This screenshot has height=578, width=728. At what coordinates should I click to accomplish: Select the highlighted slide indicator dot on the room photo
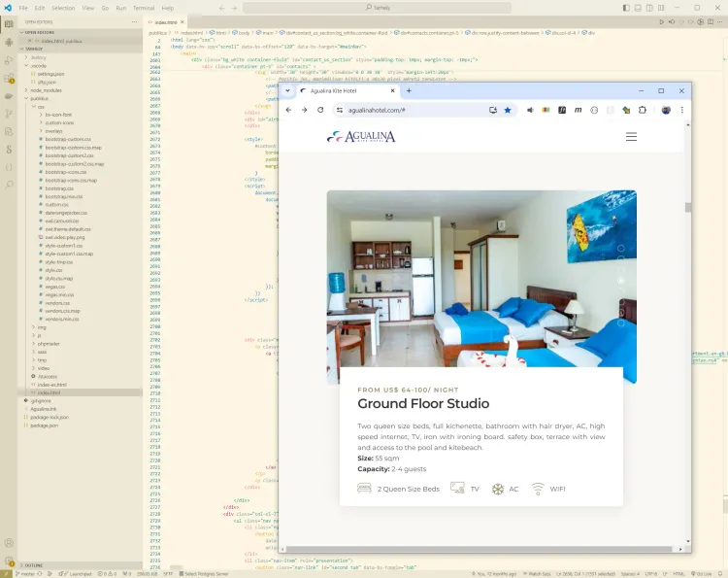[x=621, y=280]
